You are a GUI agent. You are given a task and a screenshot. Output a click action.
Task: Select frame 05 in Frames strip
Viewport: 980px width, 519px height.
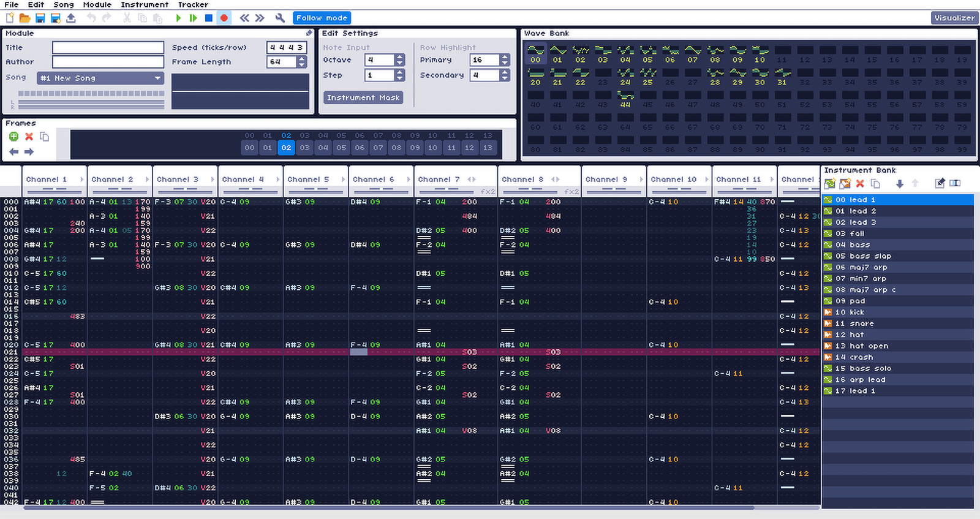pyautogui.click(x=341, y=148)
